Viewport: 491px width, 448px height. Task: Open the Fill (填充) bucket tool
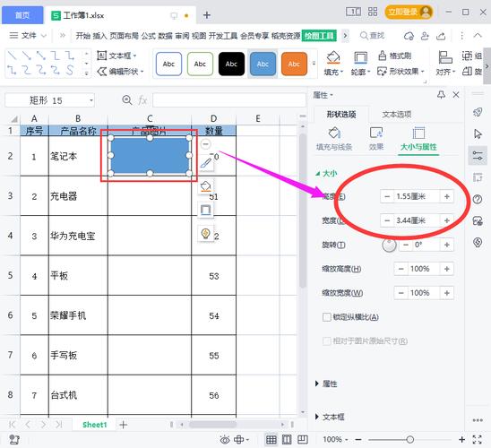333,64
